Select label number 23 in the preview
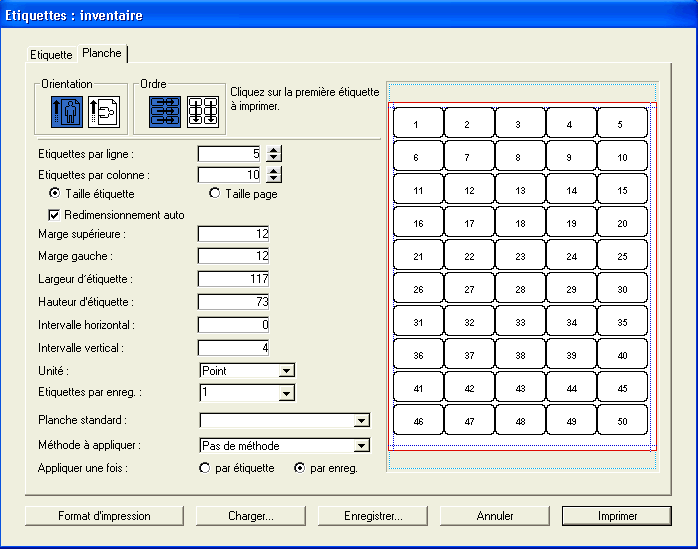Viewport: 698px width, 549px height. 518,257
